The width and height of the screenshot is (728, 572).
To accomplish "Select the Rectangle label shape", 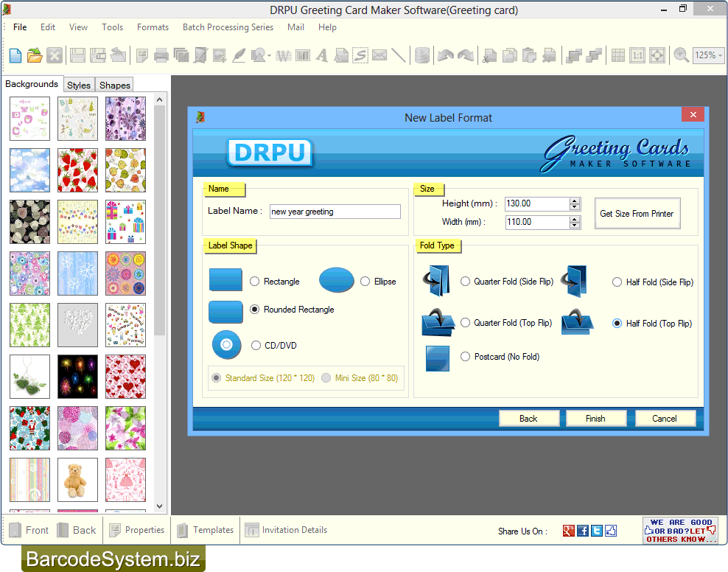I will point(254,282).
